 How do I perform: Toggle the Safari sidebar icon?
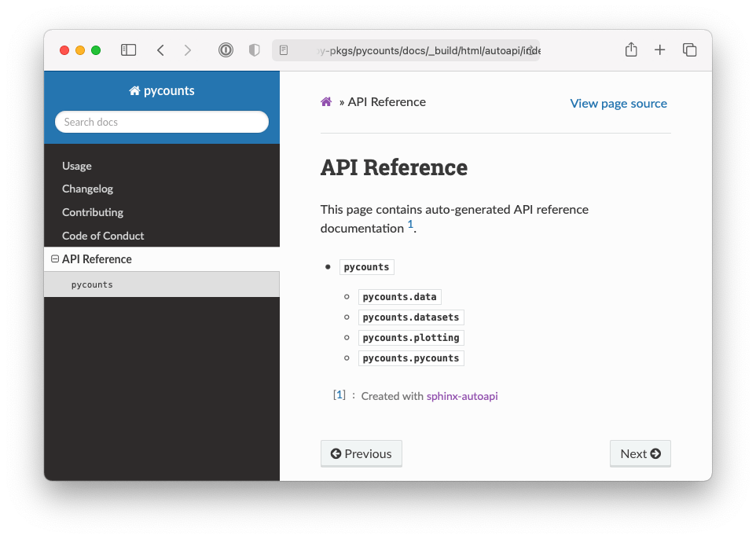(128, 50)
